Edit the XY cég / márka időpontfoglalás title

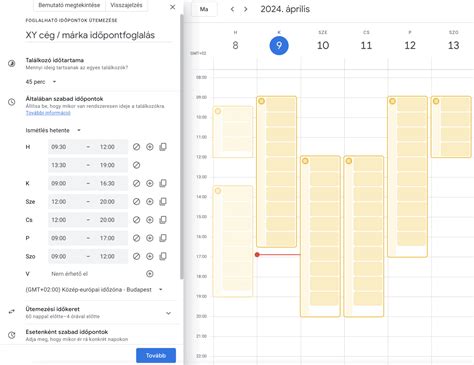99,35
